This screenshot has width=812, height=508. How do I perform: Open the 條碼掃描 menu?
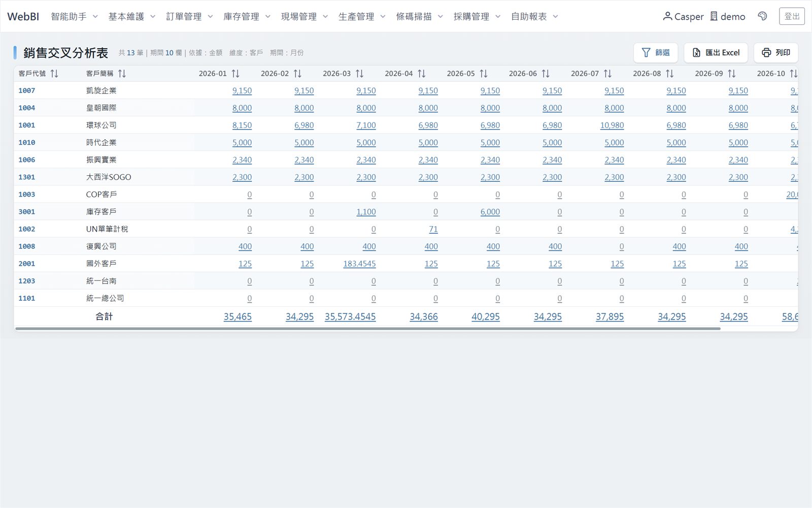click(420, 16)
